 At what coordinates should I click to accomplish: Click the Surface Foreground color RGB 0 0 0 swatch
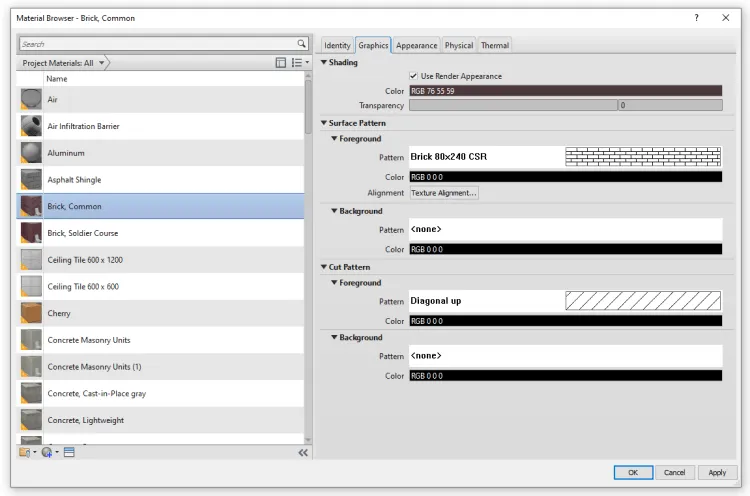[x=565, y=177]
